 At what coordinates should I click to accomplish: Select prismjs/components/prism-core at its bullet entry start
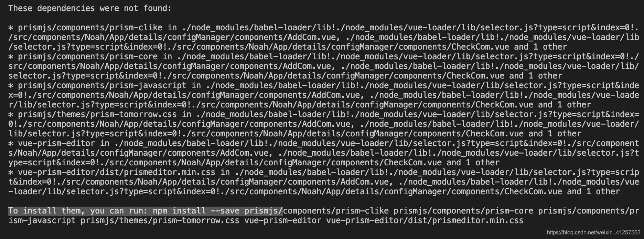(88, 56)
